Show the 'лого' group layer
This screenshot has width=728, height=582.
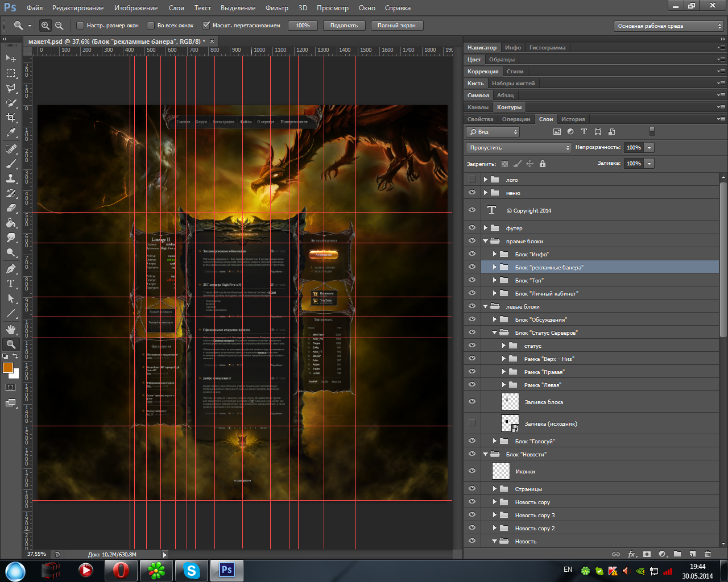pyautogui.click(x=472, y=180)
